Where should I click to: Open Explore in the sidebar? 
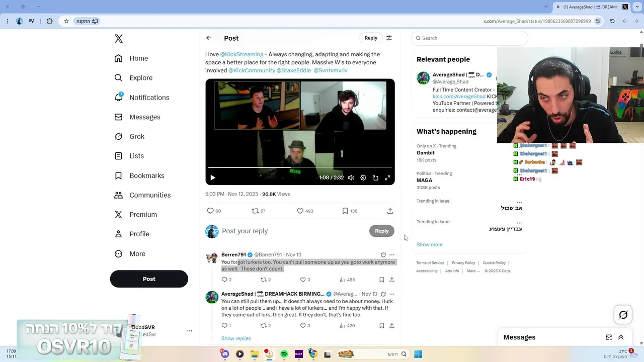tap(133, 78)
